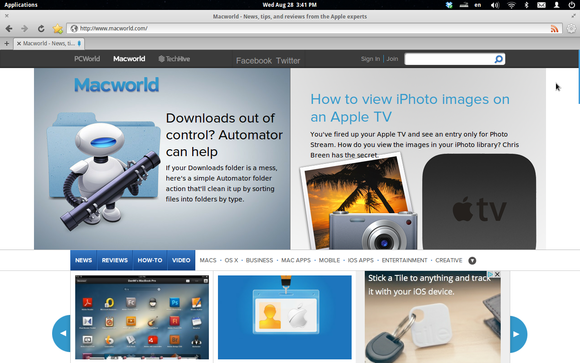Open PCWorld site link
The image size is (580, 363).
tap(87, 59)
